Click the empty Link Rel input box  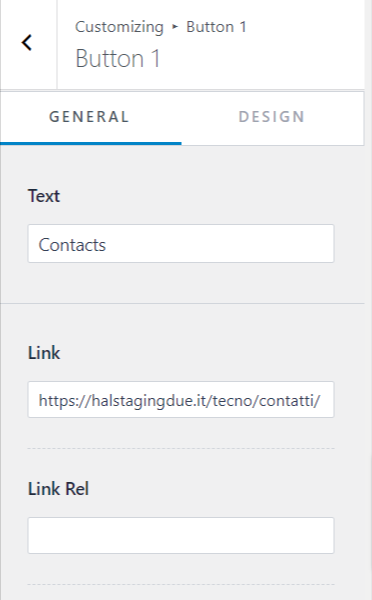(181, 535)
